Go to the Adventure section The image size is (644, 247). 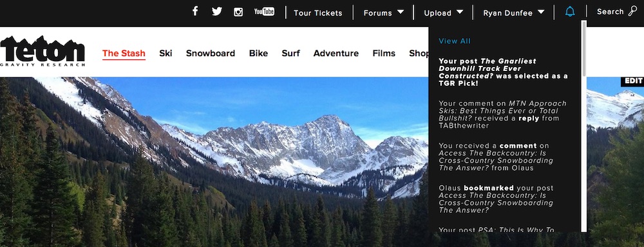pyautogui.click(x=336, y=53)
